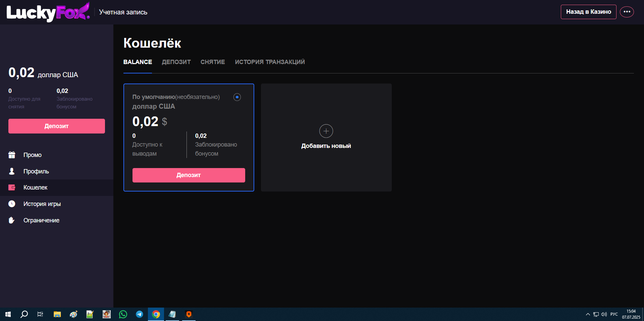This screenshot has width=644, height=321.
Task: Select the default USD wallet radio button
Action: tap(237, 97)
